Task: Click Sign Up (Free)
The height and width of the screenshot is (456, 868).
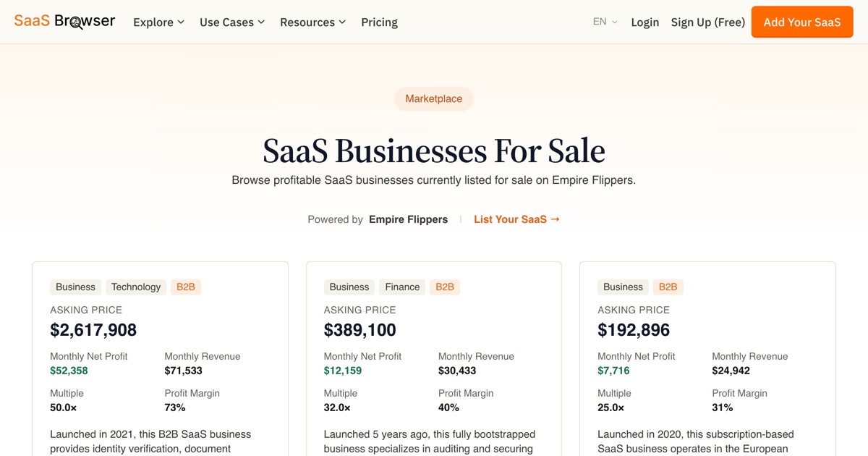Action: [707, 22]
